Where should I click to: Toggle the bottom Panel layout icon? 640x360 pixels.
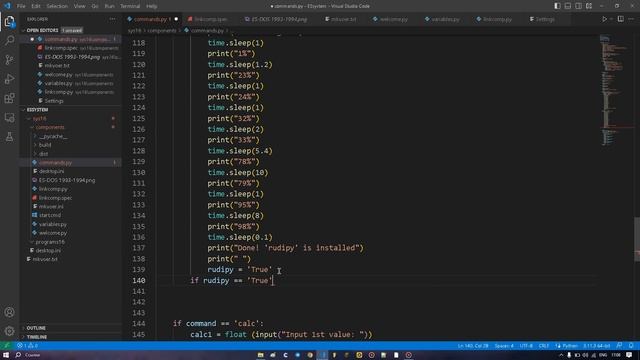(568, 6)
